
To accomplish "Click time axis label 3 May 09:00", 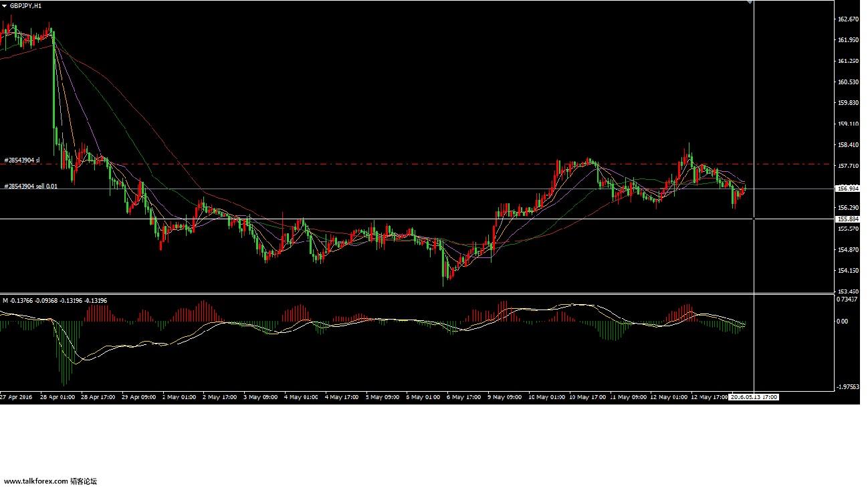I will tap(261, 397).
